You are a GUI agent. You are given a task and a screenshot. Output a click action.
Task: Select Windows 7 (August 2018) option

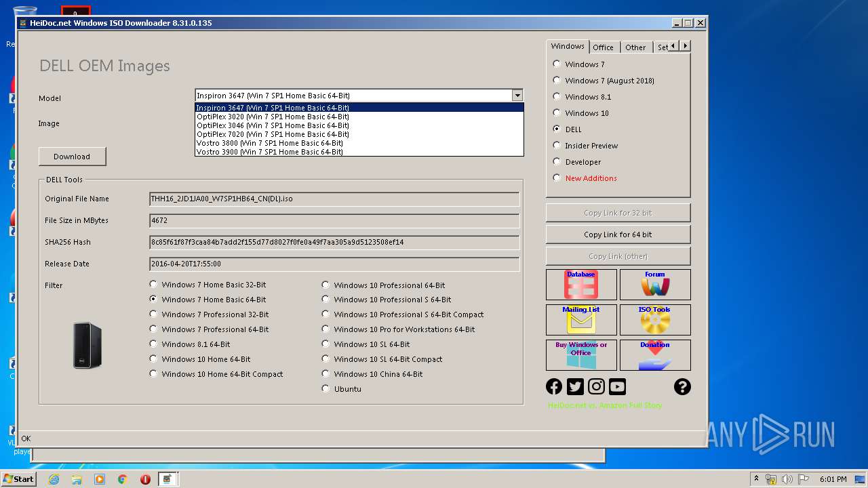(557, 81)
